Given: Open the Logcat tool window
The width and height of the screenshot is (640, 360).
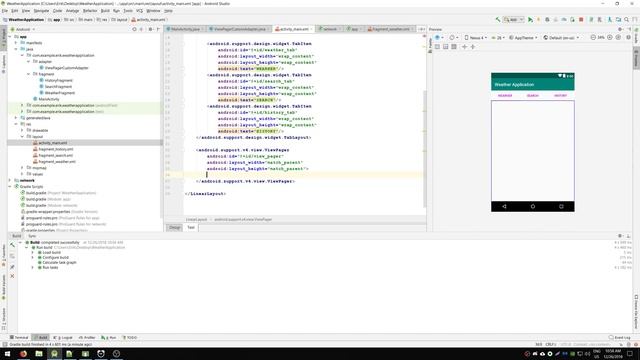Looking at the screenshot, I should (x=63, y=338).
